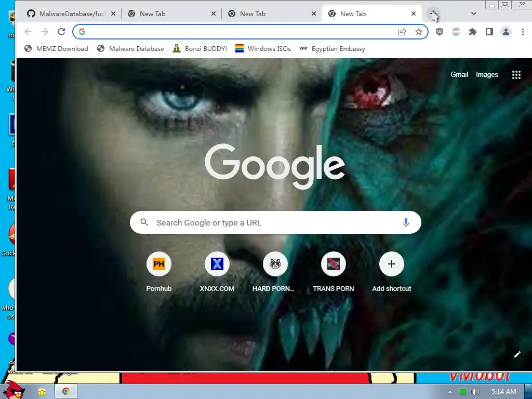Close the third New Tab
Image resolution: width=532 pixels, height=399 pixels.
pos(314,14)
